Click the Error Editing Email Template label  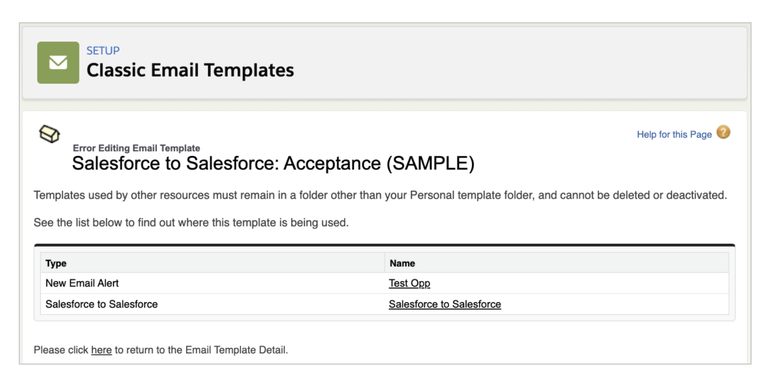tap(136, 148)
